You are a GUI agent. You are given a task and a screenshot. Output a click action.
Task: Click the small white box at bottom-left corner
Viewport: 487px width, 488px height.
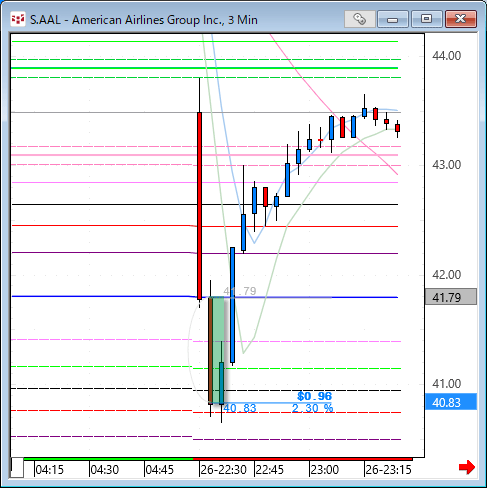point(17,468)
